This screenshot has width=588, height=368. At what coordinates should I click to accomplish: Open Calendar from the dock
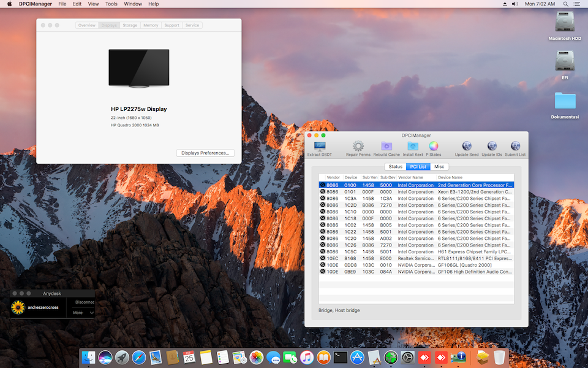coord(189,358)
